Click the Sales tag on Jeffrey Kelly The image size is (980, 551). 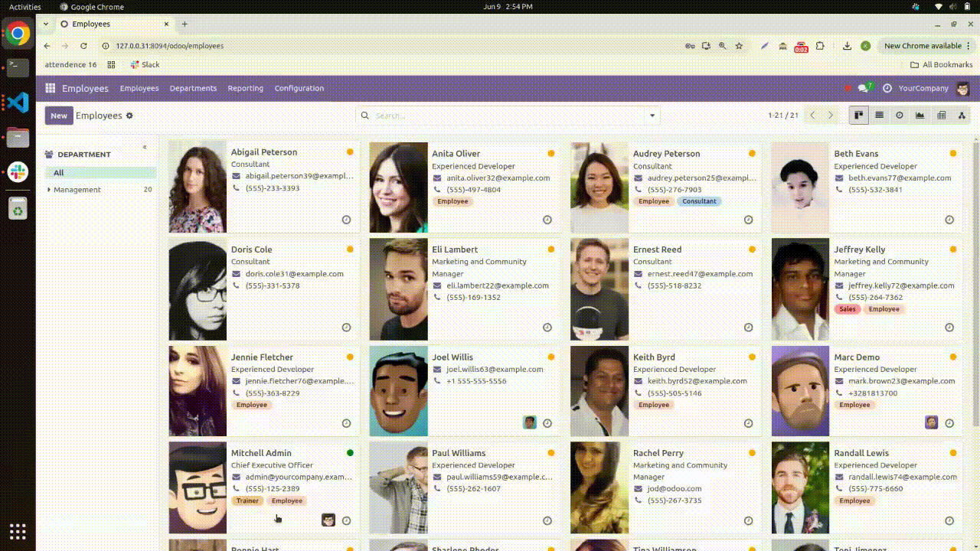click(847, 309)
